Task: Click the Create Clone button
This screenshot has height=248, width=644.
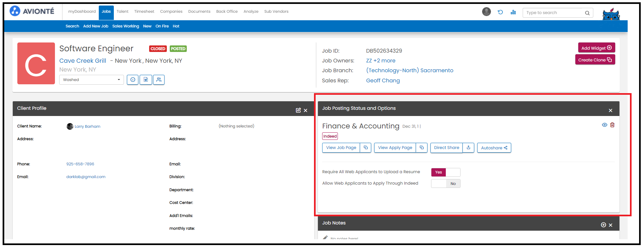Action: click(595, 59)
